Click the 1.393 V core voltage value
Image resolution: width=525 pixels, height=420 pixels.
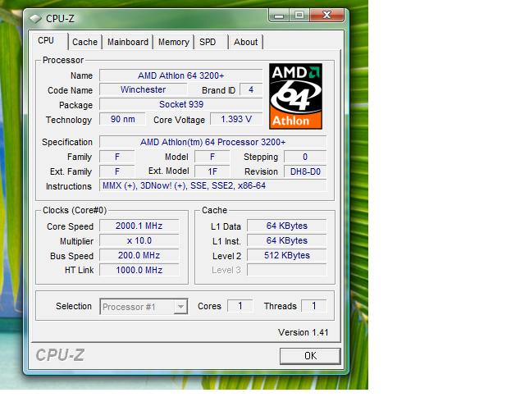[236, 119]
